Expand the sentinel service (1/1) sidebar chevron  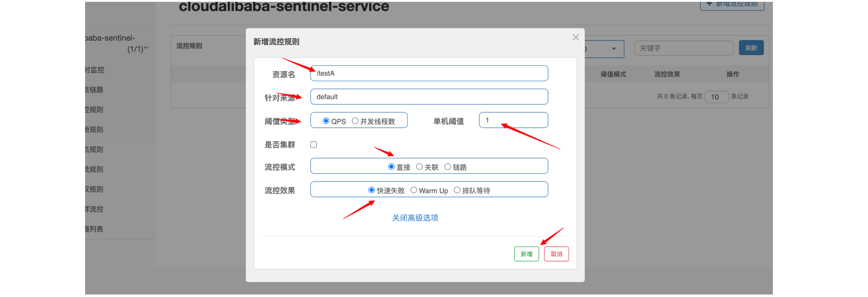pyautogui.click(x=146, y=48)
